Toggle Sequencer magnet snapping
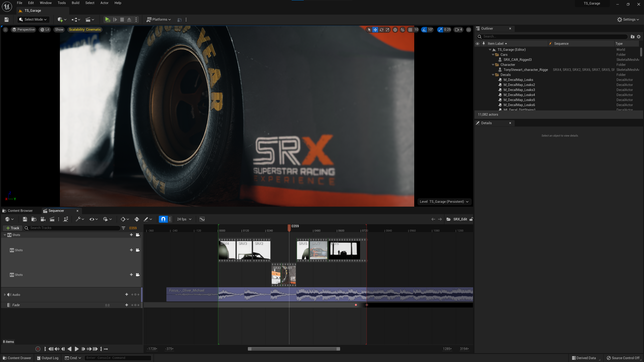644x362 pixels. [x=163, y=219]
